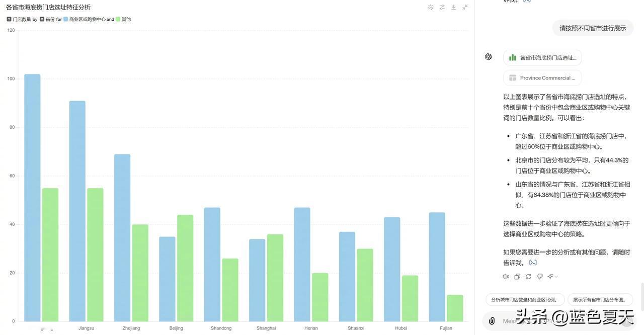Click the read aloud speaker icon

tap(506, 277)
